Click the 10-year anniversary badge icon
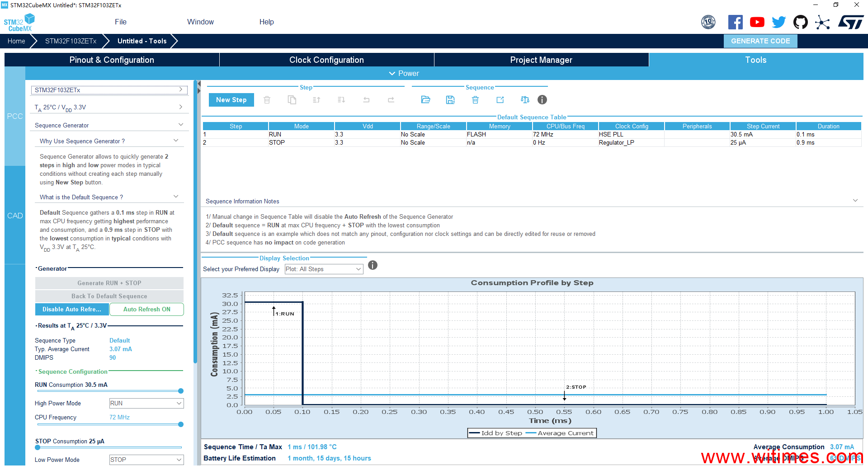This screenshot has width=868, height=470. tap(708, 22)
